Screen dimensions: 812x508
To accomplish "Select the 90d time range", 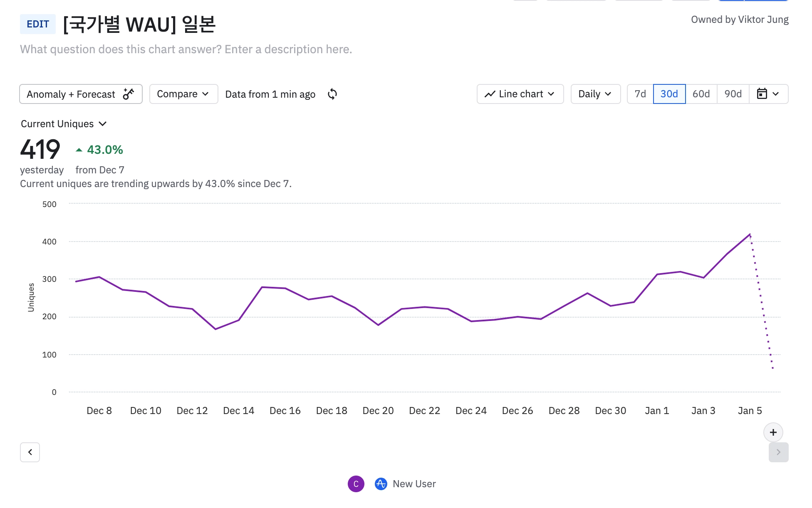I will coord(733,94).
